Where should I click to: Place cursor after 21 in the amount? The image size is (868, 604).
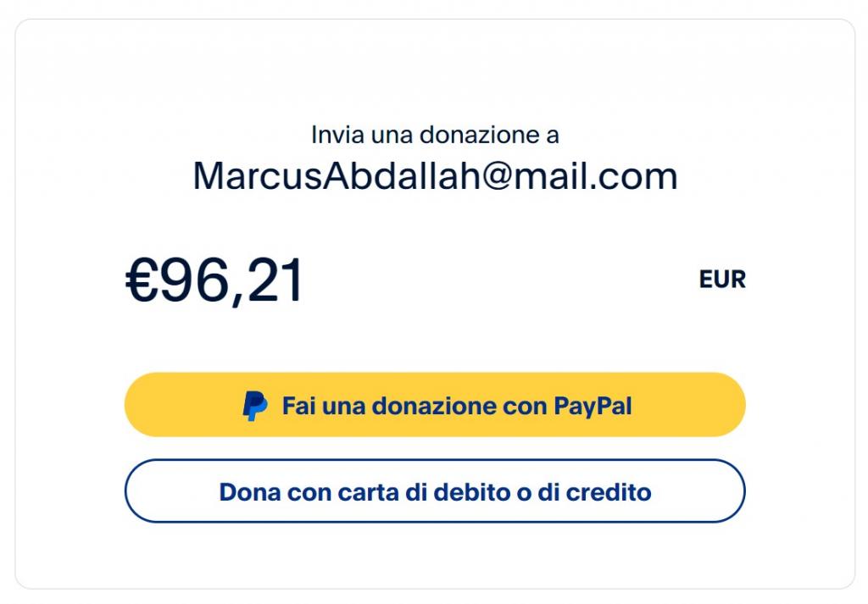304,281
